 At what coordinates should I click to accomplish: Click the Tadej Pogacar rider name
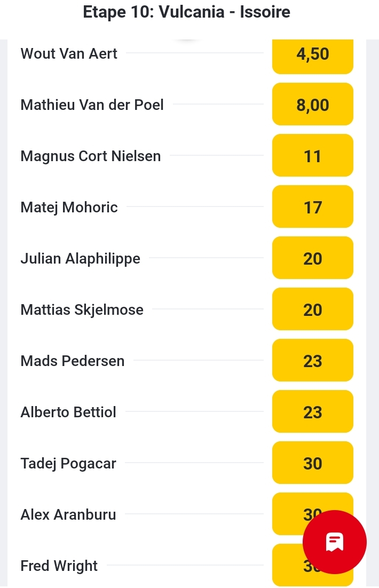coord(68,464)
